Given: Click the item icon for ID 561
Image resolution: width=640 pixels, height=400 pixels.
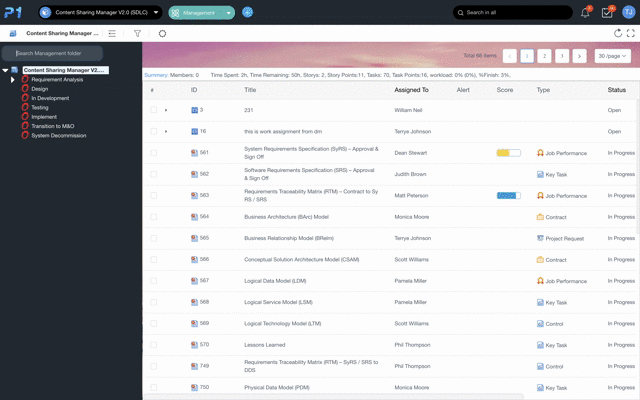Looking at the screenshot, I should [194, 153].
